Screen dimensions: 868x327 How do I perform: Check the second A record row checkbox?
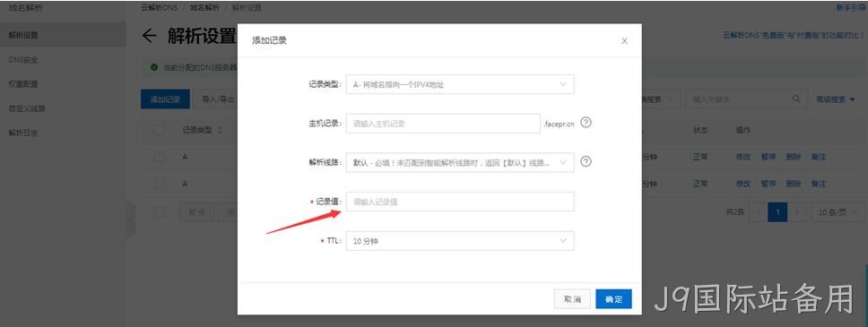[160, 183]
